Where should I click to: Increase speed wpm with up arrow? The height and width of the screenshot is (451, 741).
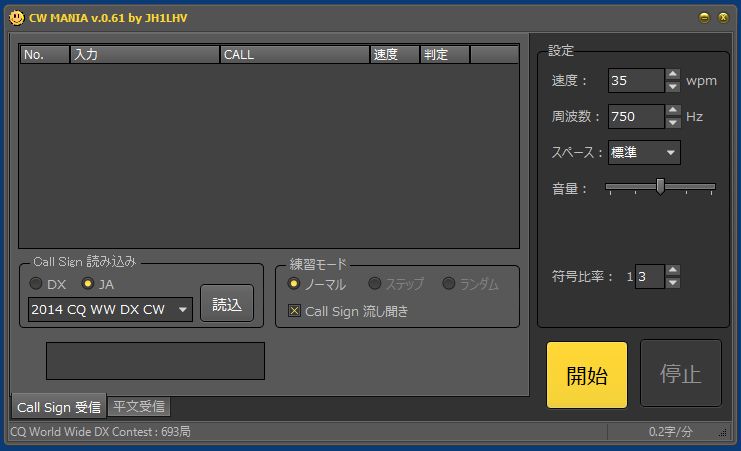tap(672, 74)
